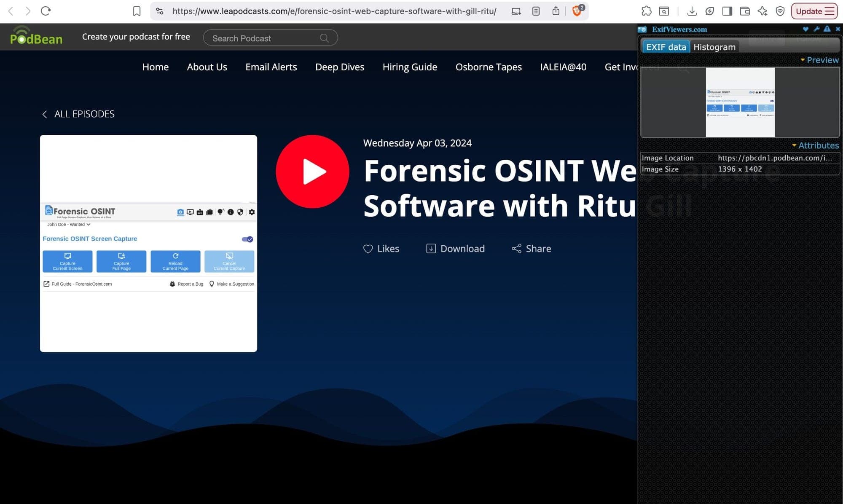Screen dimensions: 843x504
Task: Open the extensions puzzle icon
Action: [646, 11]
